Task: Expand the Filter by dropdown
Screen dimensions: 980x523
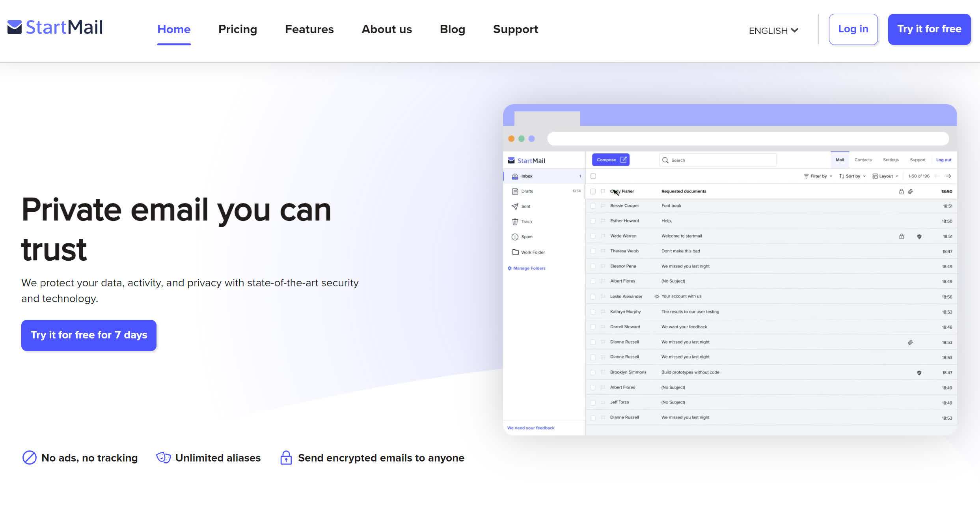Action: [818, 176]
